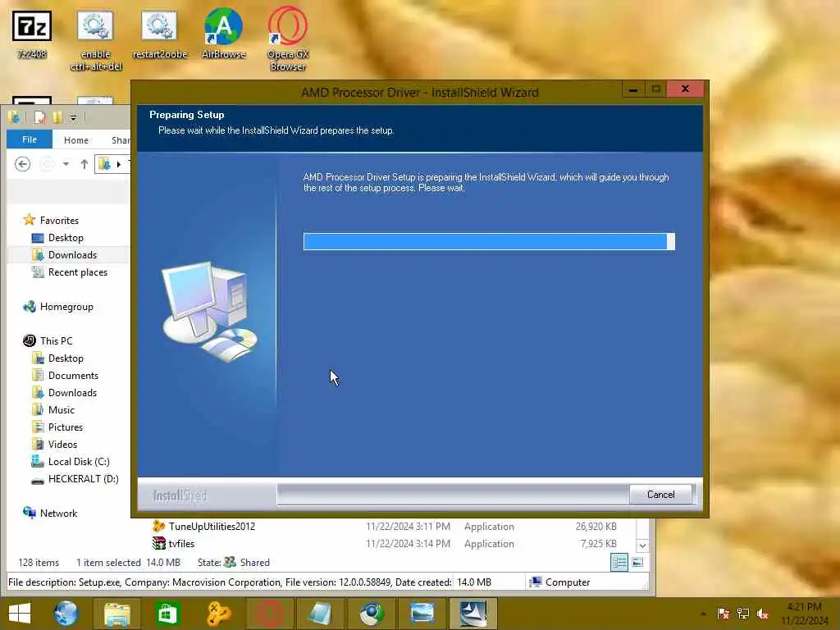Screen dimensions: 840x630
Task: Open the Windows Start button
Action: pos(20,614)
